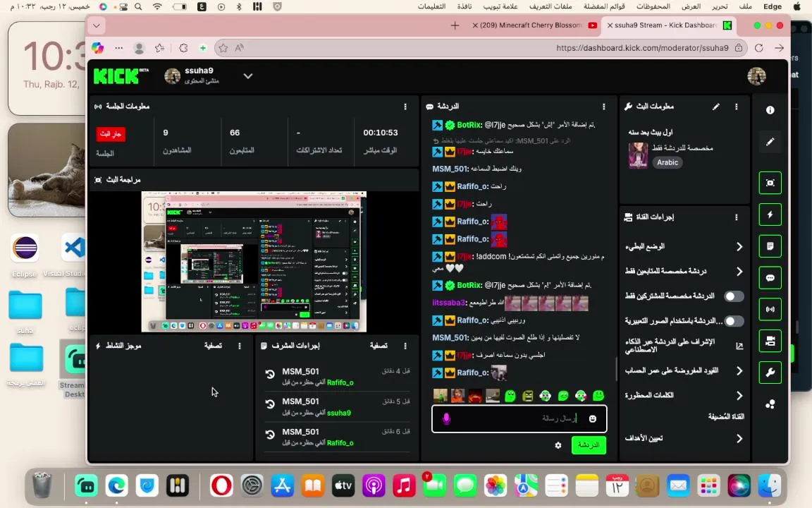The height and width of the screenshot is (508, 812).
Task: Toggle subscribers-only chat switch
Action: pyautogui.click(x=734, y=296)
